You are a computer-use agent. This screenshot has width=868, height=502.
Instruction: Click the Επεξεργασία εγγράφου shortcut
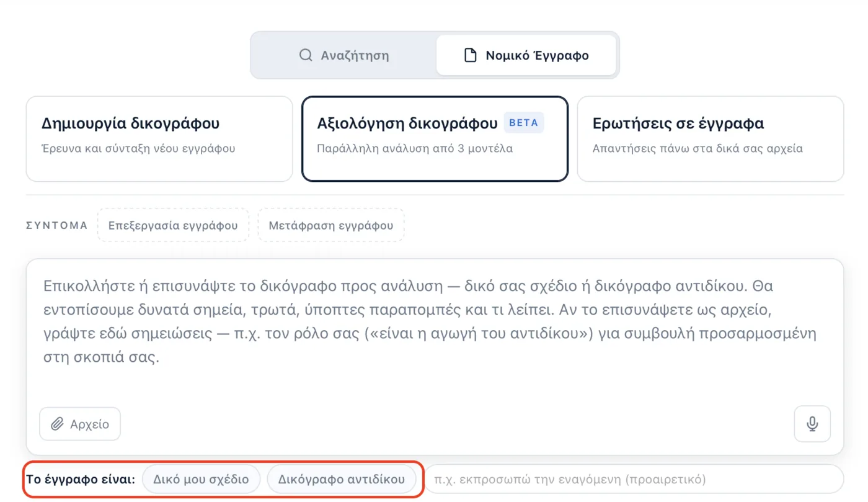pos(173,225)
